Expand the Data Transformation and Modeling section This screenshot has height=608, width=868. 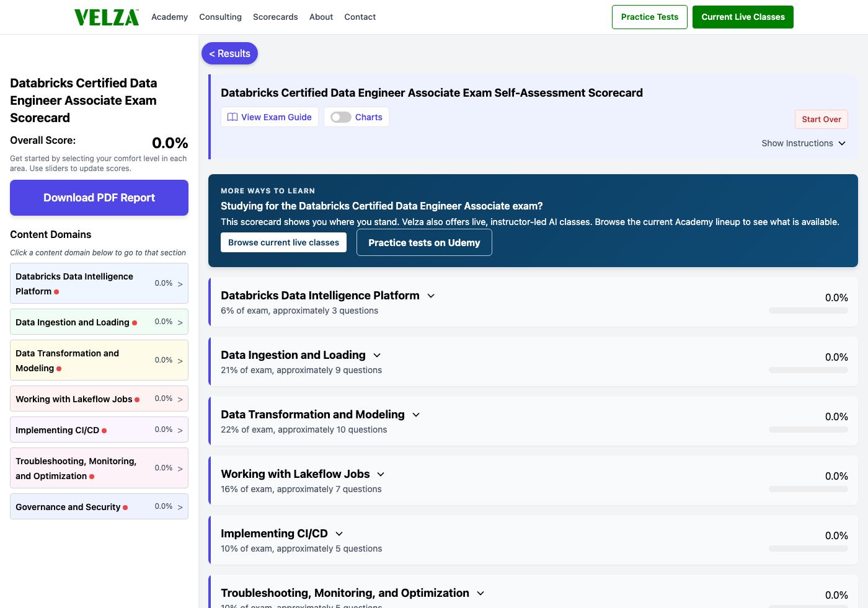tap(416, 415)
